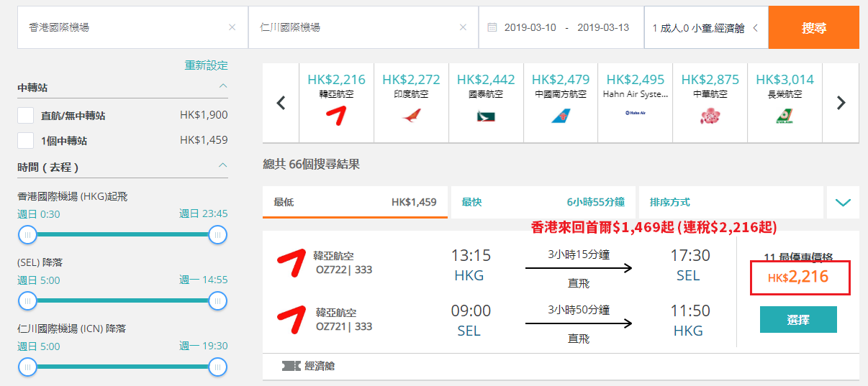The width and height of the screenshot is (868, 386).
Task: Click Asiana logo beside flight OZ722
Action: (291, 262)
